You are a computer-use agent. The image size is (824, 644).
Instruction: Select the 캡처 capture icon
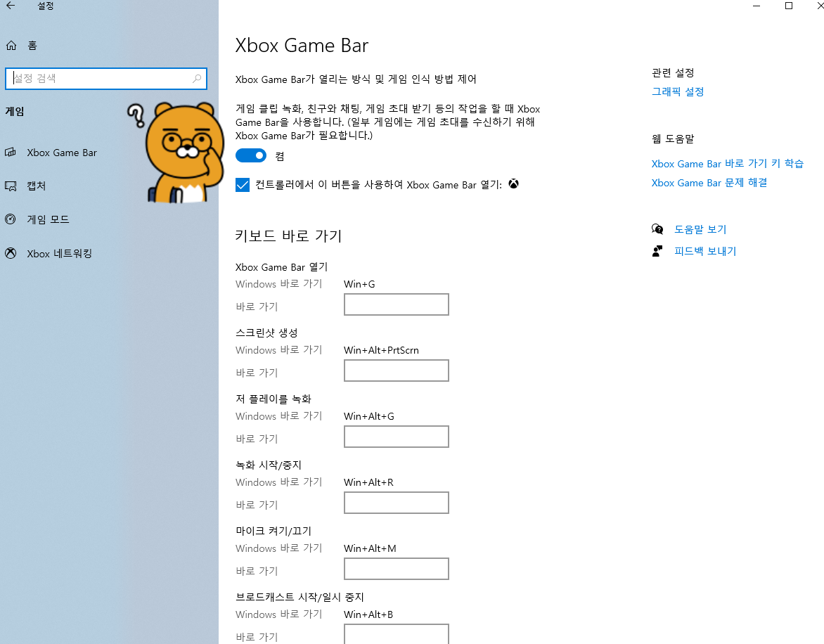[x=11, y=186]
